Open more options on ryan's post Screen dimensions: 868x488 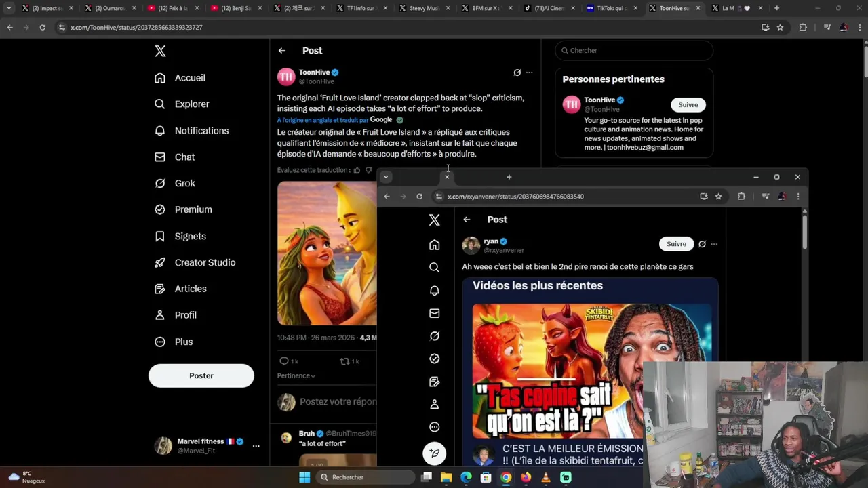714,244
